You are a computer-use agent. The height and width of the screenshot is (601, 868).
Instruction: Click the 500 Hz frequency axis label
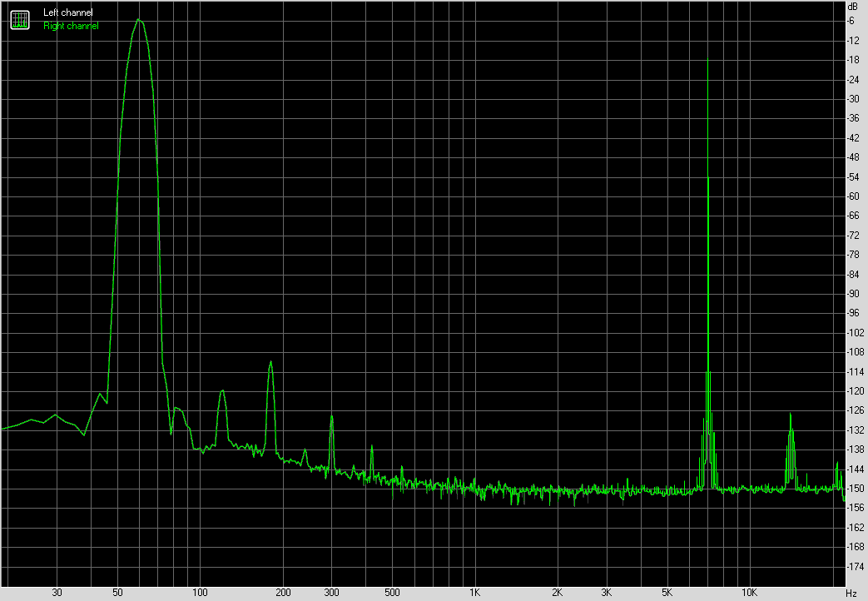[x=392, y=593]
